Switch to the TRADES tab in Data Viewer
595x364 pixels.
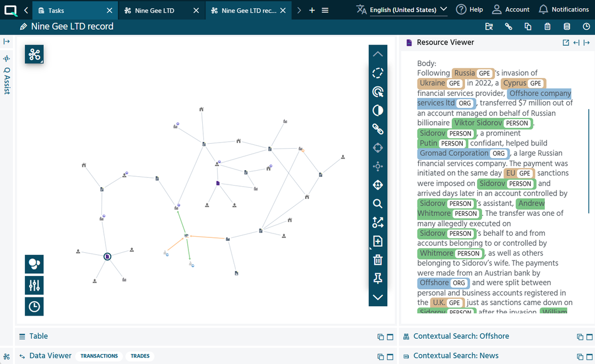point(139,356)
